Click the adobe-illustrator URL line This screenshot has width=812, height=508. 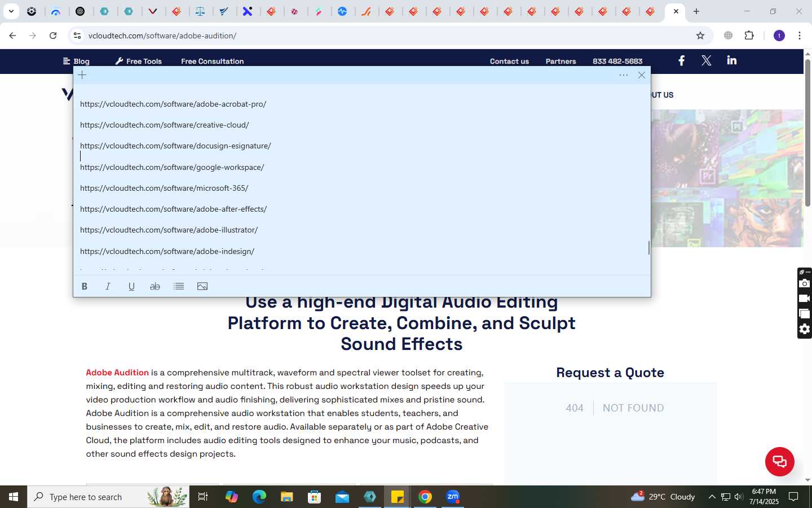click(x=169, y=230)
